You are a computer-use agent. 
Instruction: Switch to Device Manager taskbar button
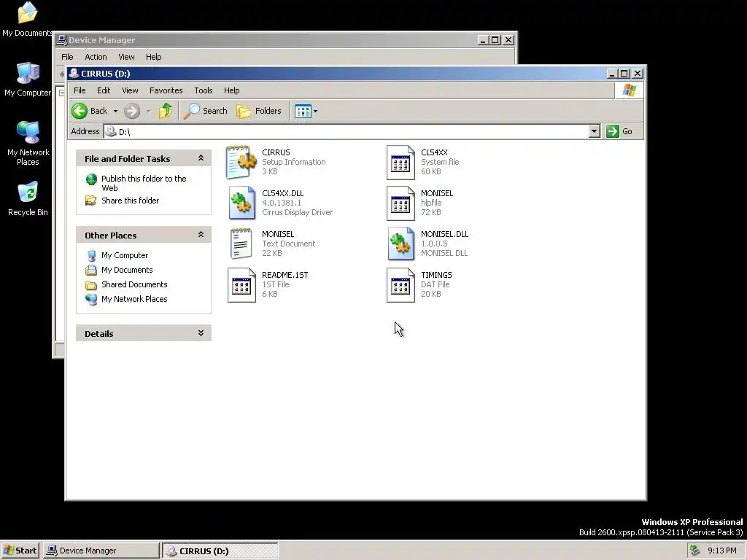click(101, 551)
